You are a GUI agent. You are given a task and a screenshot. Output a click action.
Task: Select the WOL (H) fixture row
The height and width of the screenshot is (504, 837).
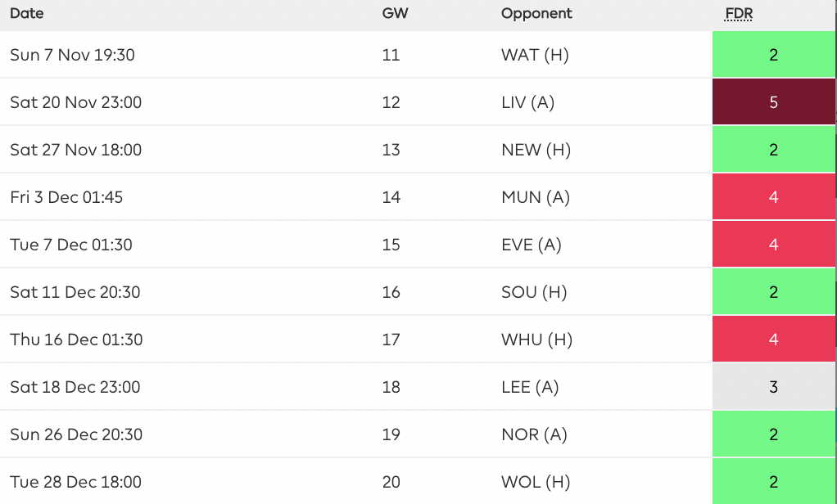pos(418,481)
